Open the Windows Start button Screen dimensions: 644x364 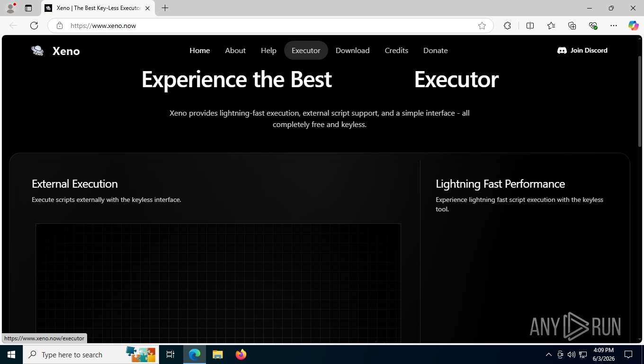coord(11,355)
